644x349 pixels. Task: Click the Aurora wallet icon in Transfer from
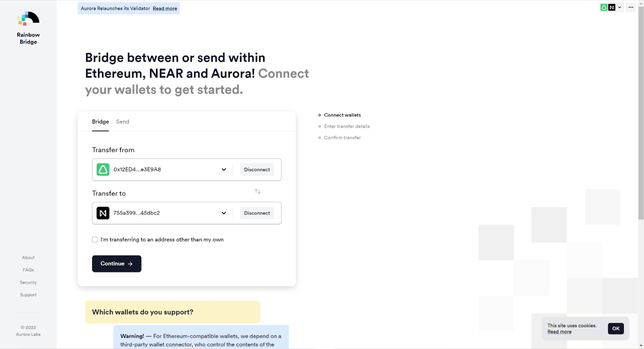point(103,169)
